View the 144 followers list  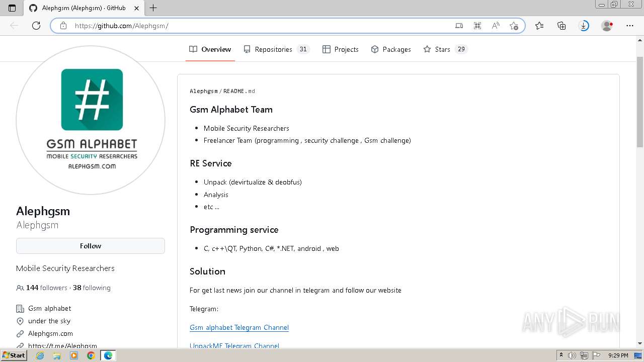[47, 288]
